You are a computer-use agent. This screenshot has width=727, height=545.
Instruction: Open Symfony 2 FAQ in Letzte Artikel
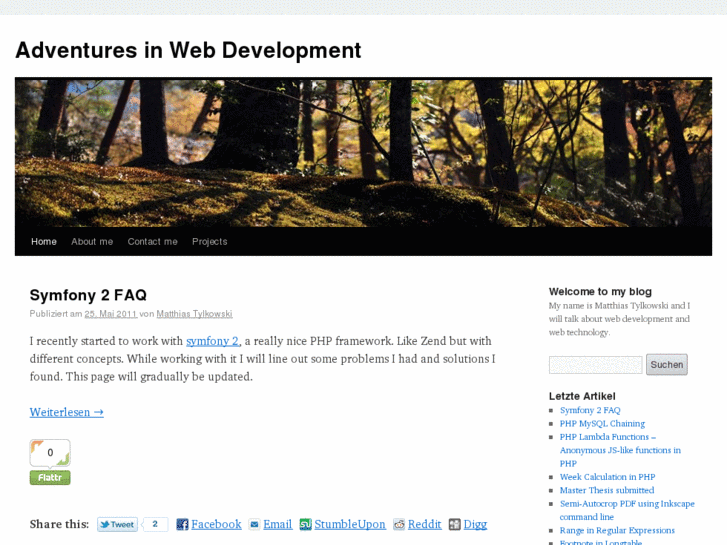[x=590, y=410]
